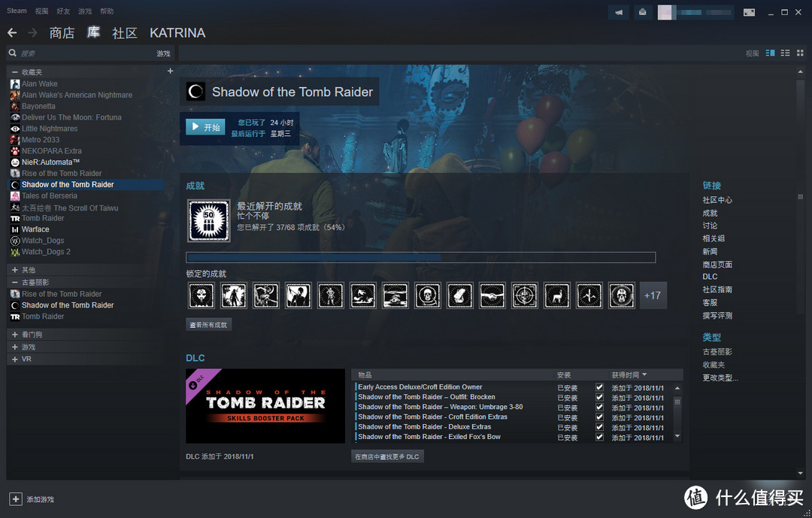The image size is (812, 518).
Task: Click the add category plus icon
Action: coord(170,71)
